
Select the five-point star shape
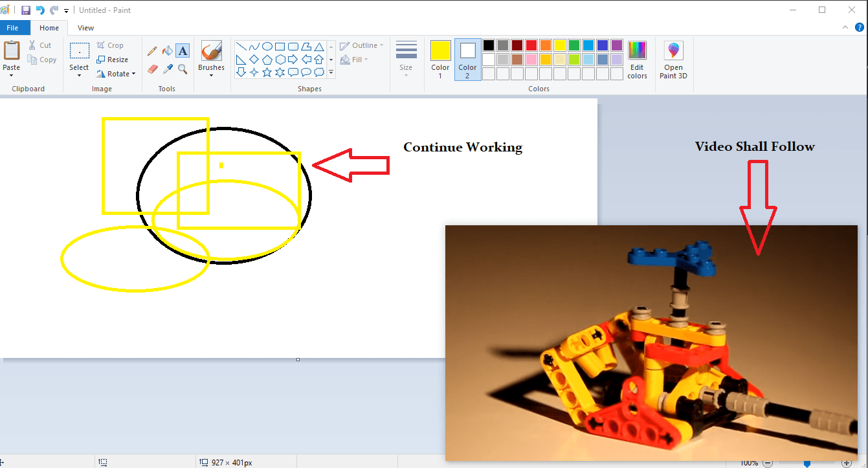(267, 72)
